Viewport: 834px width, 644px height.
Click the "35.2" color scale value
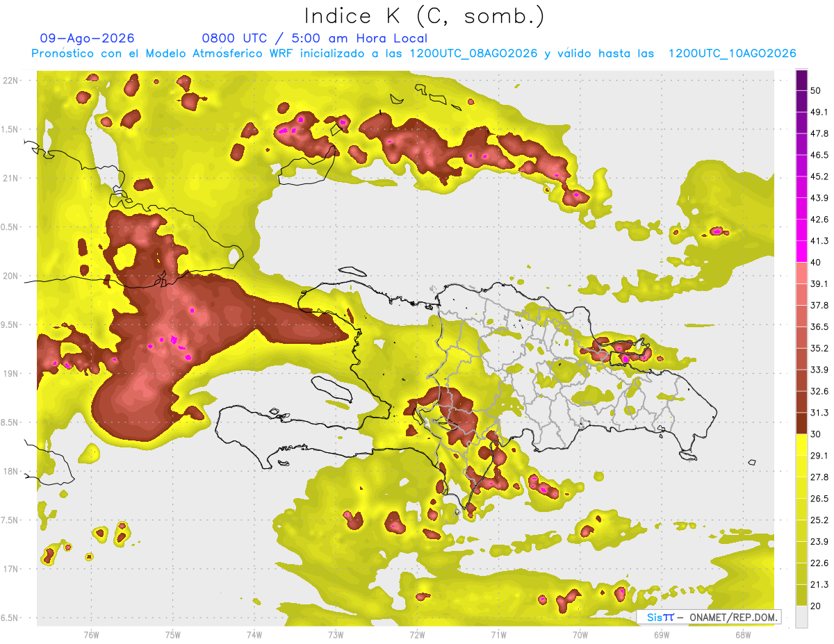(819, 348)
